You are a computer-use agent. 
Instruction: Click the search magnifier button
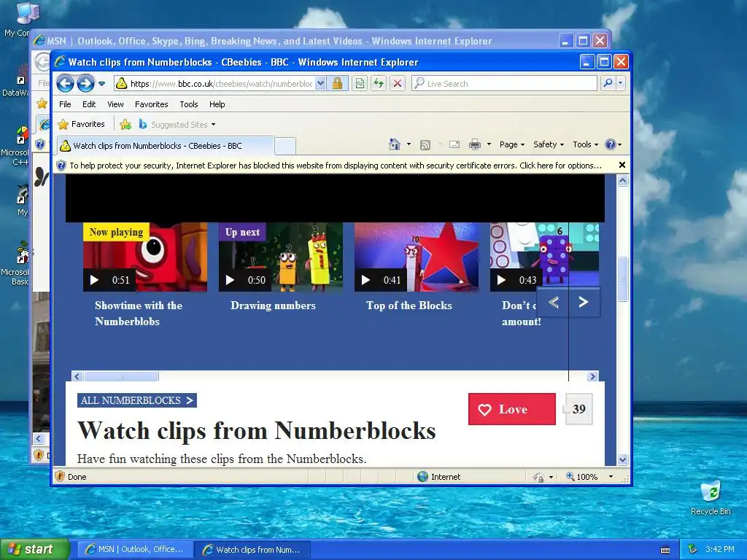coord(608,83)
